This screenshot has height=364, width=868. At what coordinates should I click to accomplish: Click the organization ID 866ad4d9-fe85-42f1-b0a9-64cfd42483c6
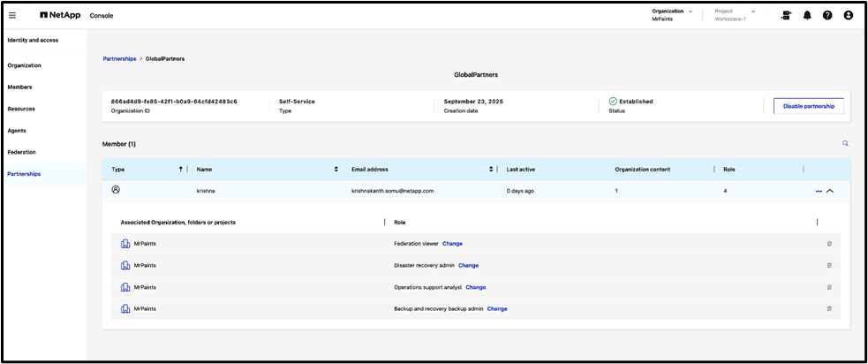click(174, 102)
